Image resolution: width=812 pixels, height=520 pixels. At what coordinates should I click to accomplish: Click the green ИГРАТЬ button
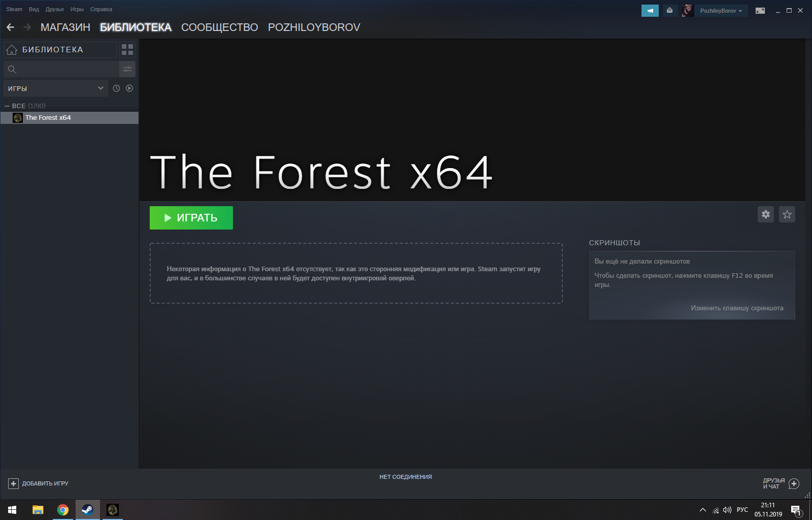[191, 218]
